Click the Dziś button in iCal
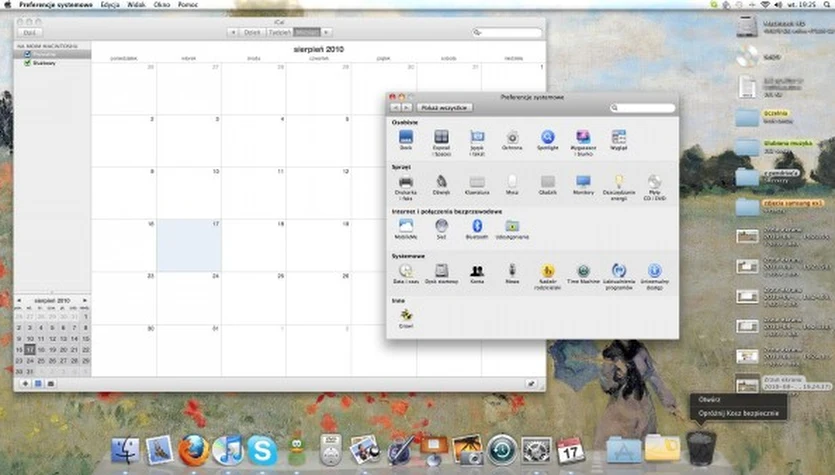 click(30, 32)
